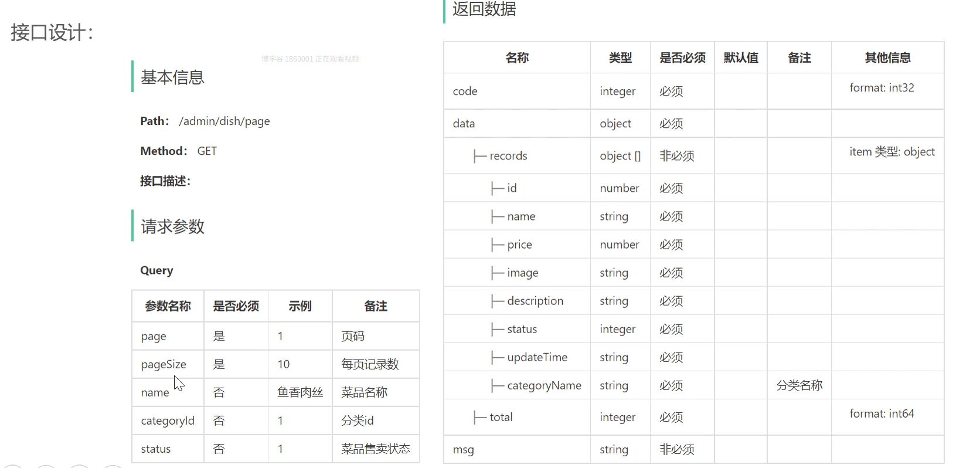Select the status field in response table
This screenshot has height=468, width=980.
(522, 329)
